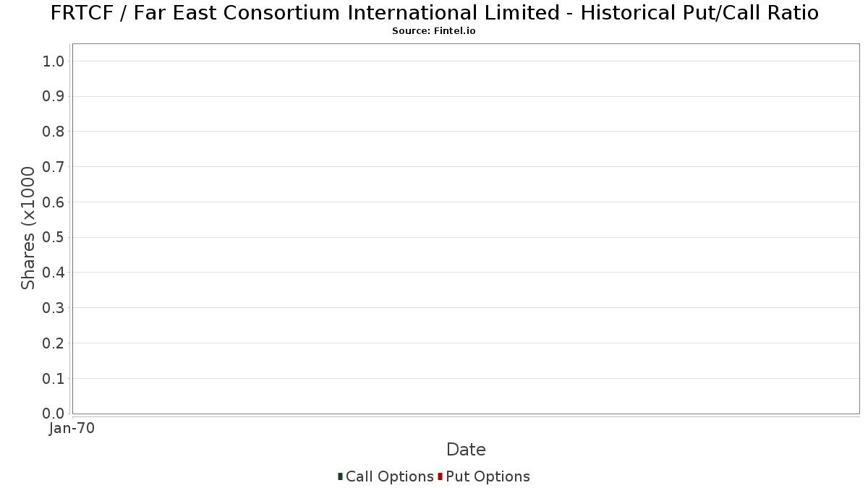Click the 0.8 y-axis tick label
This screenshot has height=488, width=868.
[x=54, y=132]
